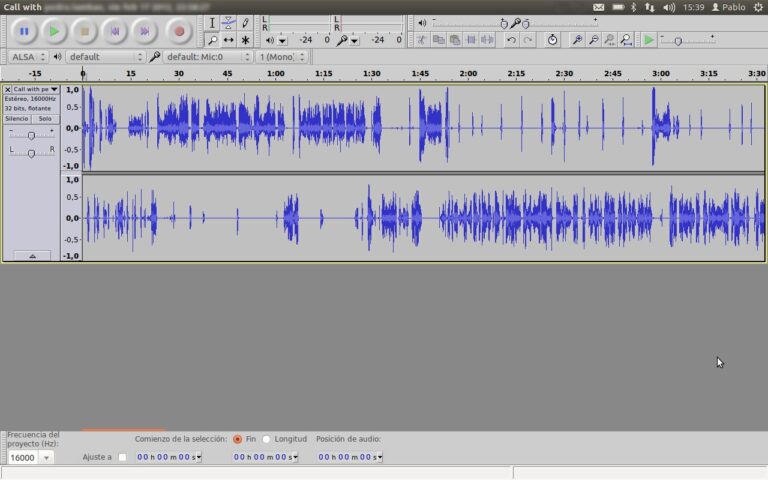Skip to end of the track
Screen dimensions: 768x480
point(145,32)
